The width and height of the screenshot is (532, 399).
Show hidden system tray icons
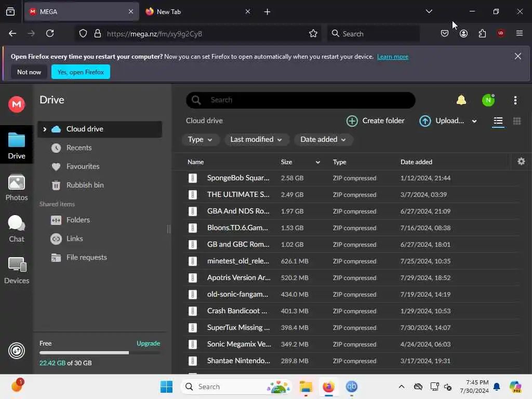tap(402, 387)
